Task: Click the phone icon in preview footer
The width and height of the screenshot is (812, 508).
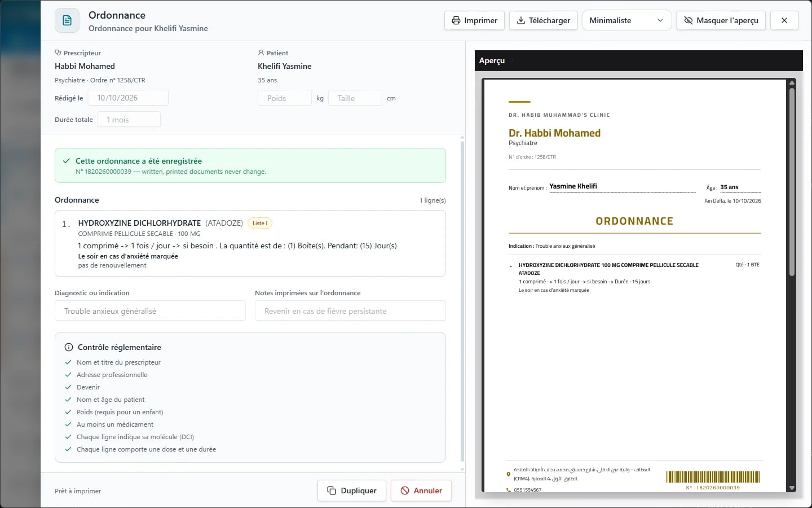Action: (x=508, y=490)
